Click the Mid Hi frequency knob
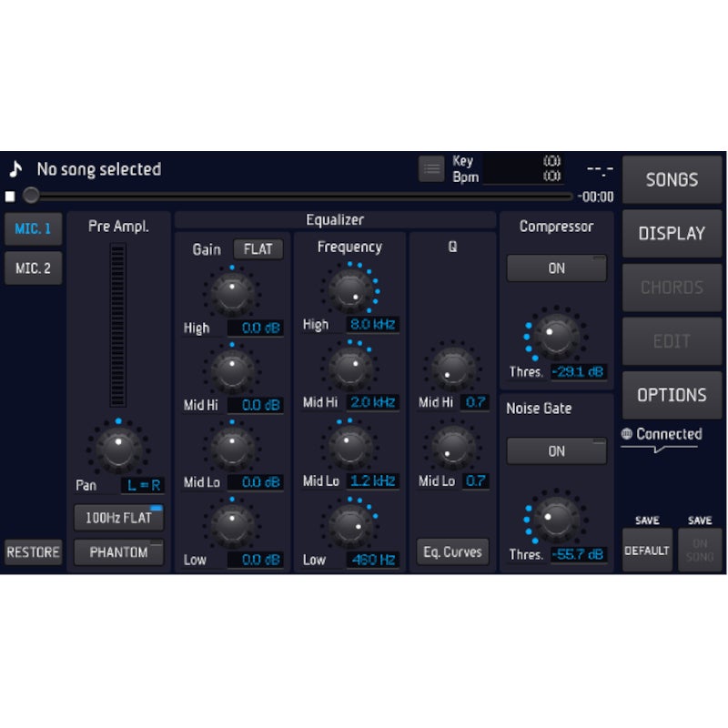 [x=350, y=369]
